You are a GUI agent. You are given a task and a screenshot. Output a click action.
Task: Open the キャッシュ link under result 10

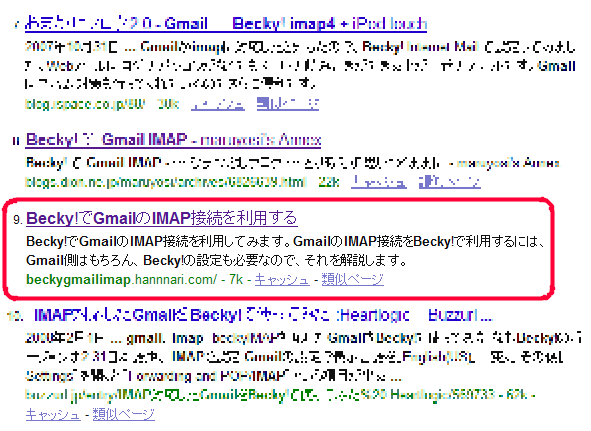(53, 414)
